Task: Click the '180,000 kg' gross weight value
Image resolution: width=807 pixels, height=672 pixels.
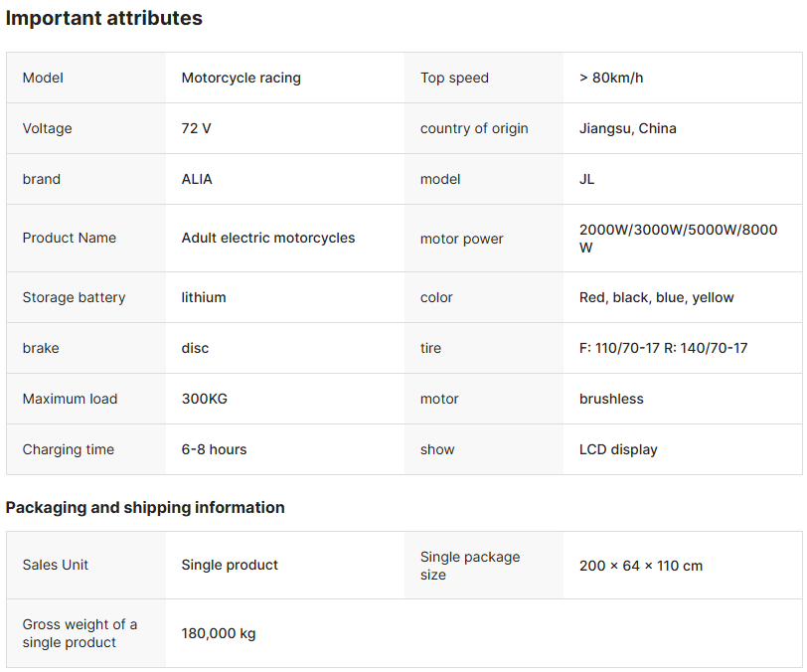Action: click(219, 633)
